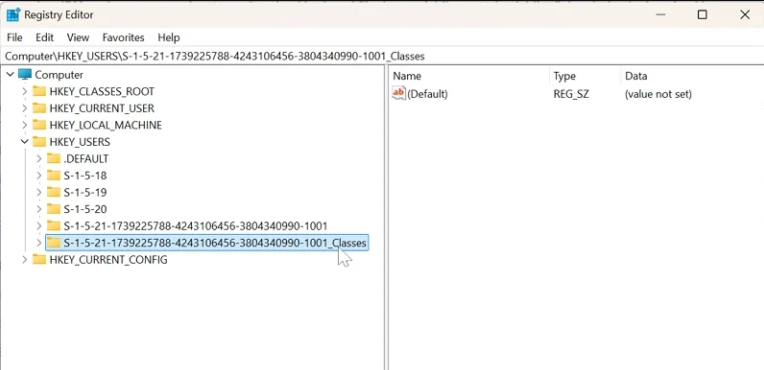
Task: Select the S-1-5-20 key label
Action: pos(85,209)
